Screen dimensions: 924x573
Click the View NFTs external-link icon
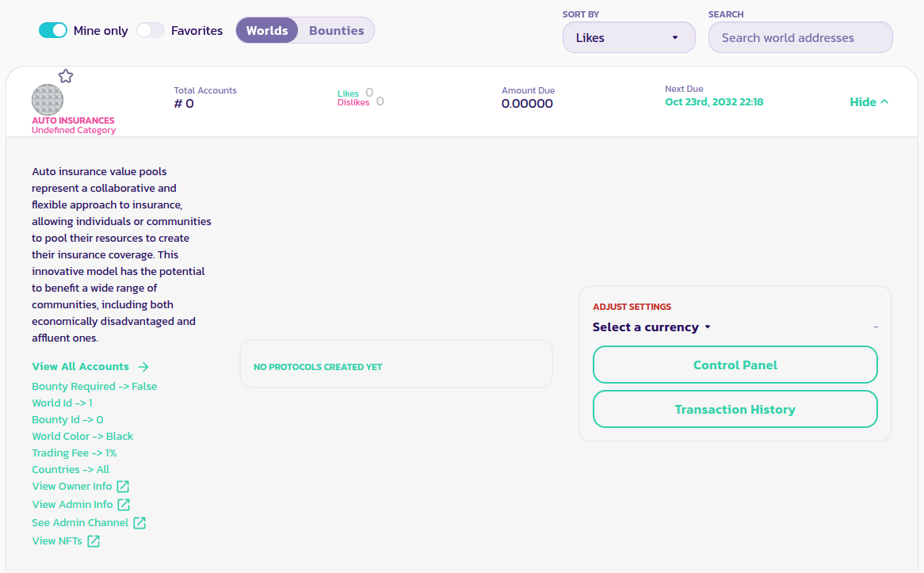(94, 541)
